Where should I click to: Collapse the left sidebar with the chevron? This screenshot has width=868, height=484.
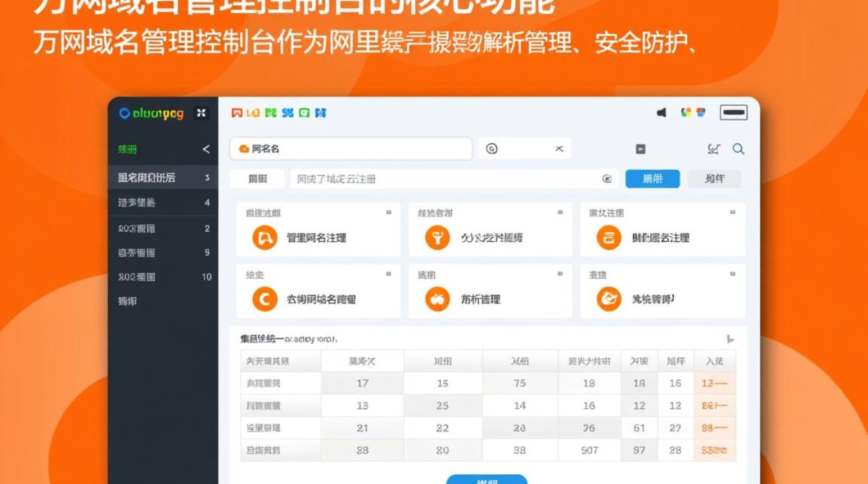[205, 150]
